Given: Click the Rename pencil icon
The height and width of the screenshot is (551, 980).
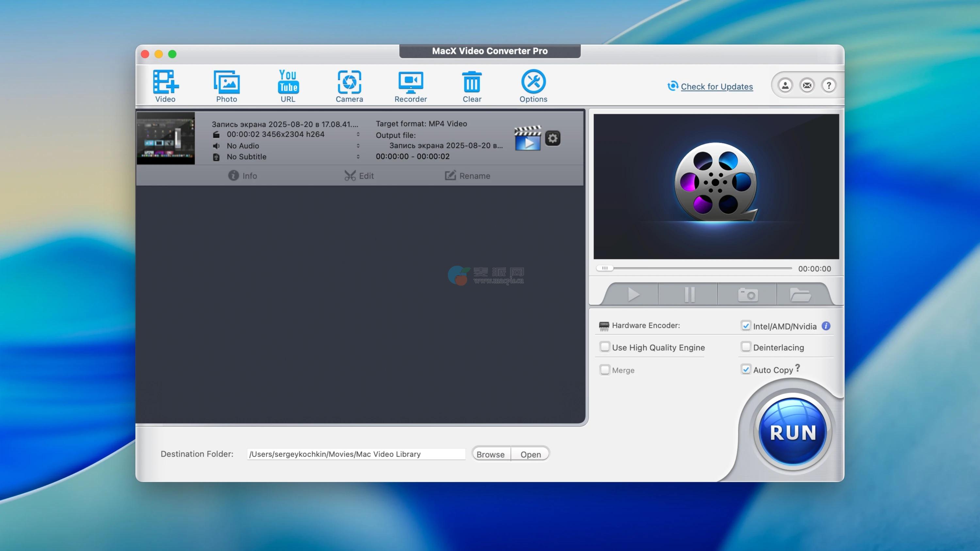Looking at the screenshot, I should tap(450, 176).
